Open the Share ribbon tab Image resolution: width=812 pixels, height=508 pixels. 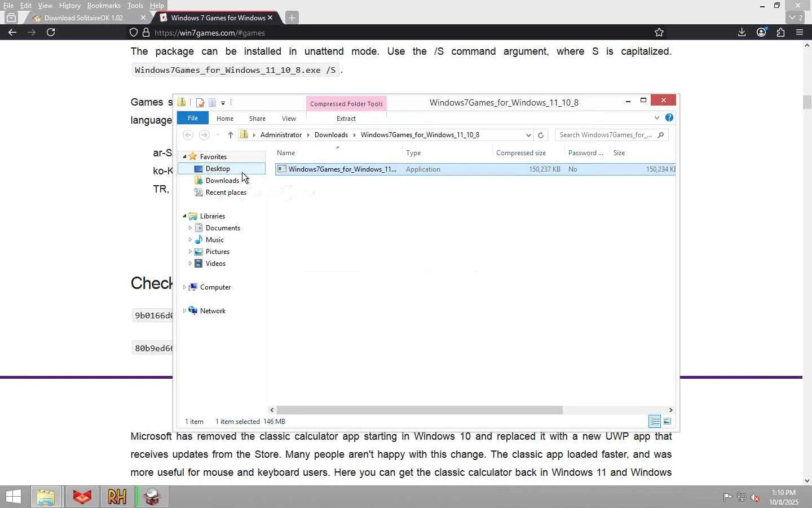(x=257, y=119)
